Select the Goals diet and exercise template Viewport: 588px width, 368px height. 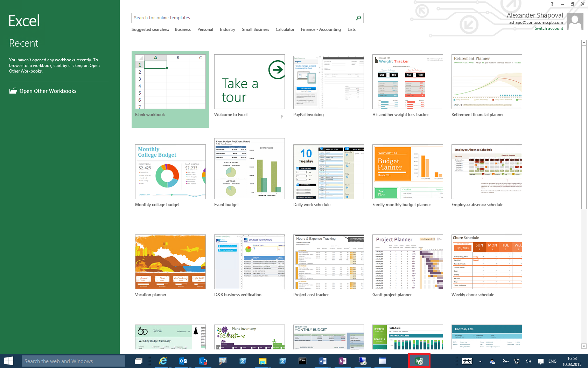pyautogui.click(x=408, y=337)
